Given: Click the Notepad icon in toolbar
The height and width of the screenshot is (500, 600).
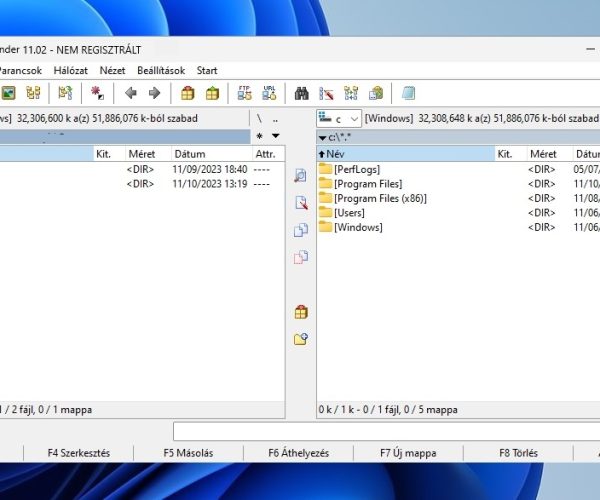Looking at the screenshot, I should [x=408, y=93].
